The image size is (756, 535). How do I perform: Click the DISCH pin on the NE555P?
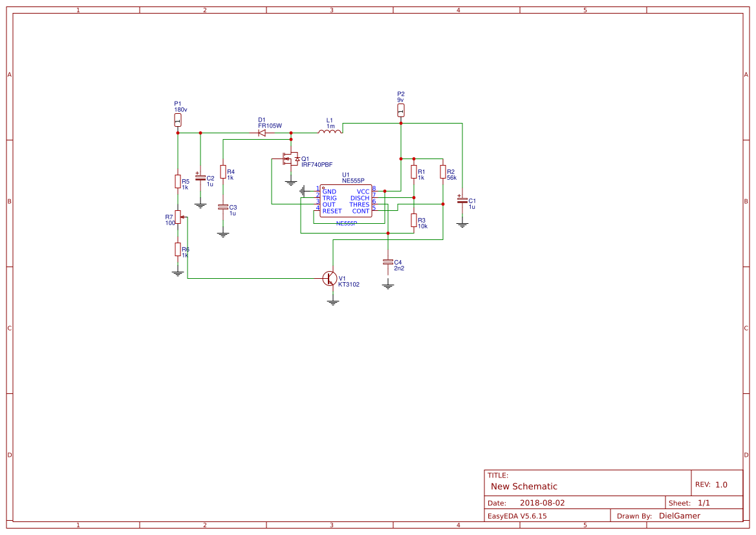tap(360, 197)
